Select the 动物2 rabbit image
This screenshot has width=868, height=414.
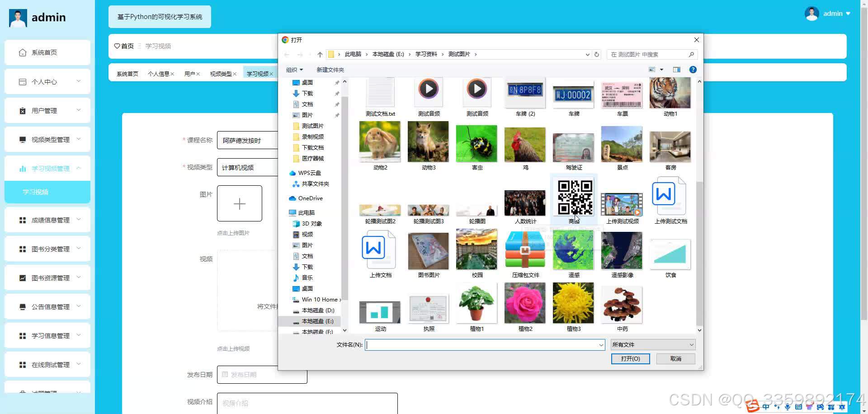coord(380,146)
